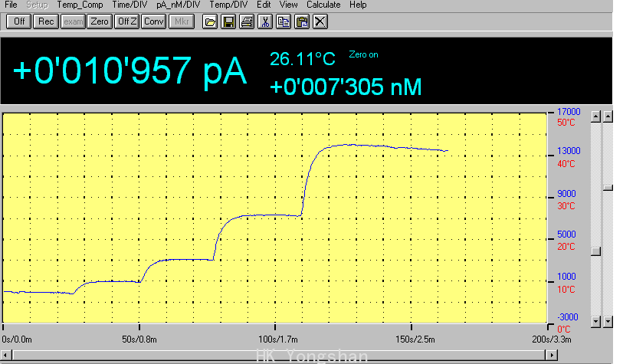Click the Copy icon in toolbar
Screen dimensions: 623x364
pos(284,21)
